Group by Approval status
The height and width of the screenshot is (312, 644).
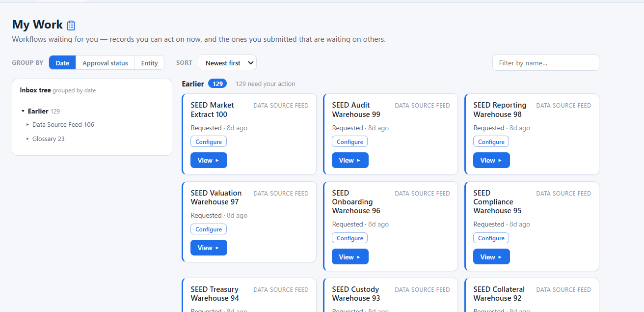tap(105, 63)
